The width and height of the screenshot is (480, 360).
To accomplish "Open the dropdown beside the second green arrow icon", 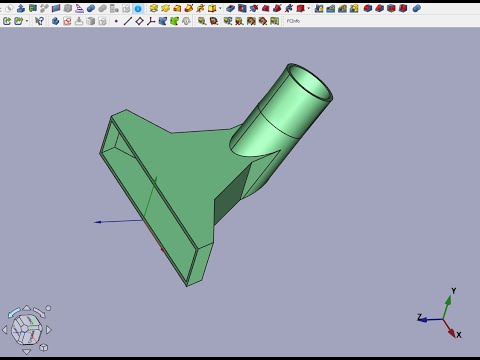I will [x=27, y=21].
